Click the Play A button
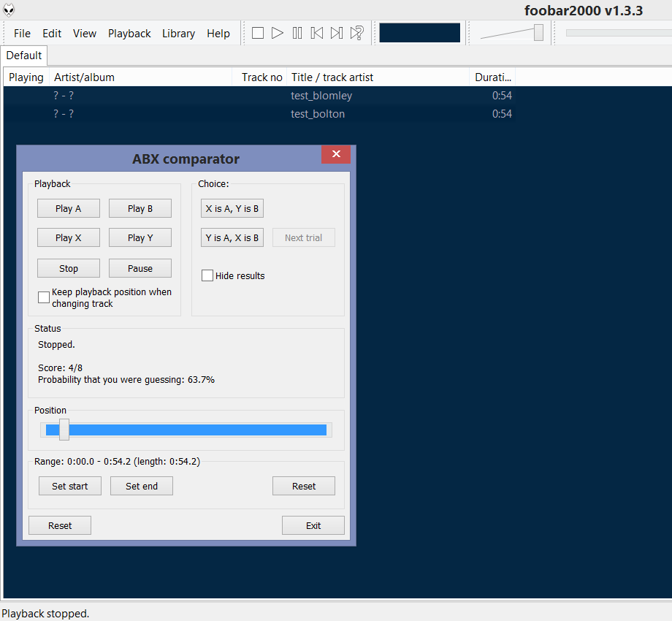The width and height of the screenshot is (672, 621). (69, 208)
